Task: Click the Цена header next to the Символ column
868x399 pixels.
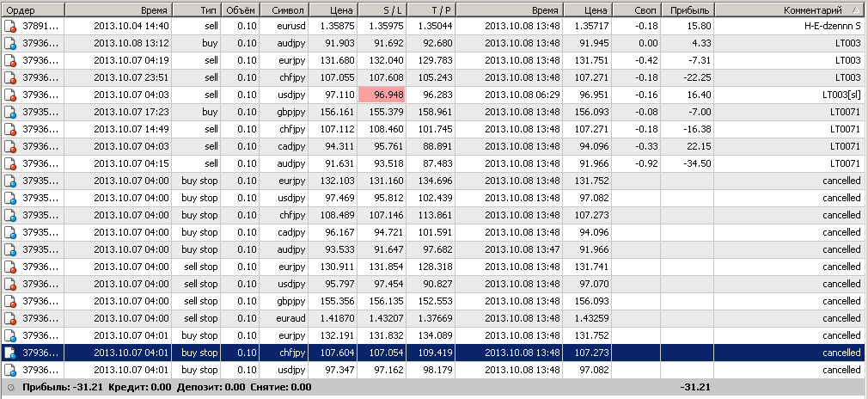Action: (x=333, y=9)
